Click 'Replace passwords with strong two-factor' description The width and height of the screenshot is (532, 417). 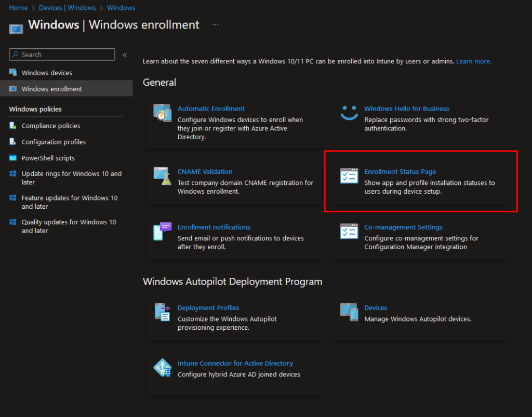tap(426, 124)
